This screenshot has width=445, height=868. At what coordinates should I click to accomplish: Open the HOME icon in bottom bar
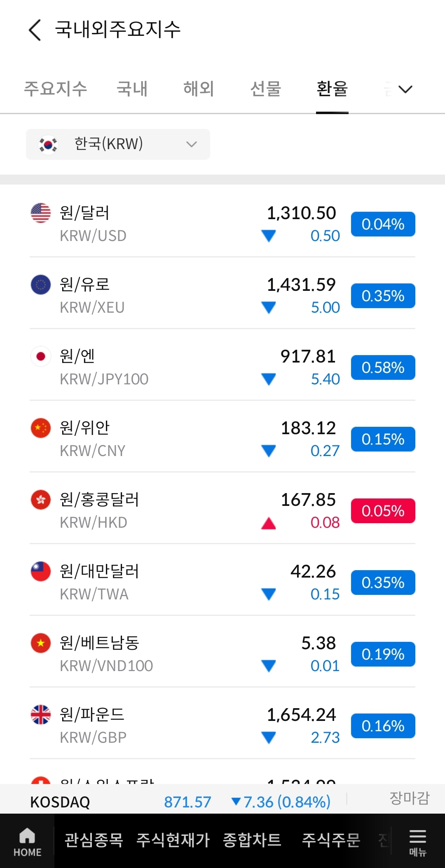(x=27, y=842)
